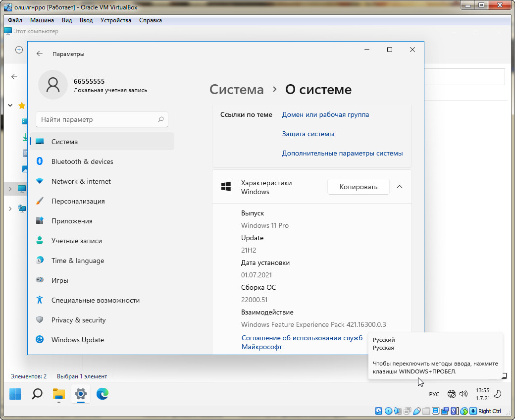Click the taskbar Search magnifier icon

pyautogui.click(x=37, y=394)
